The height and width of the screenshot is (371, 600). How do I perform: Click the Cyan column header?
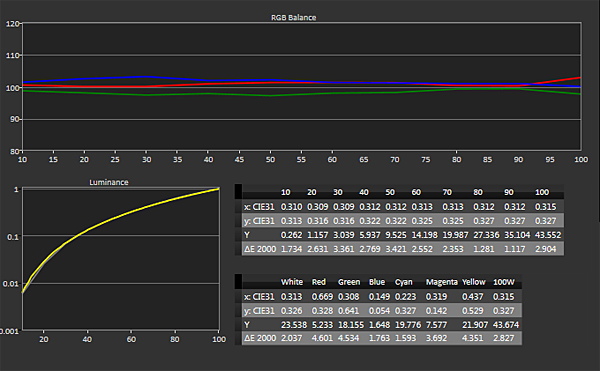click(404, 282)
